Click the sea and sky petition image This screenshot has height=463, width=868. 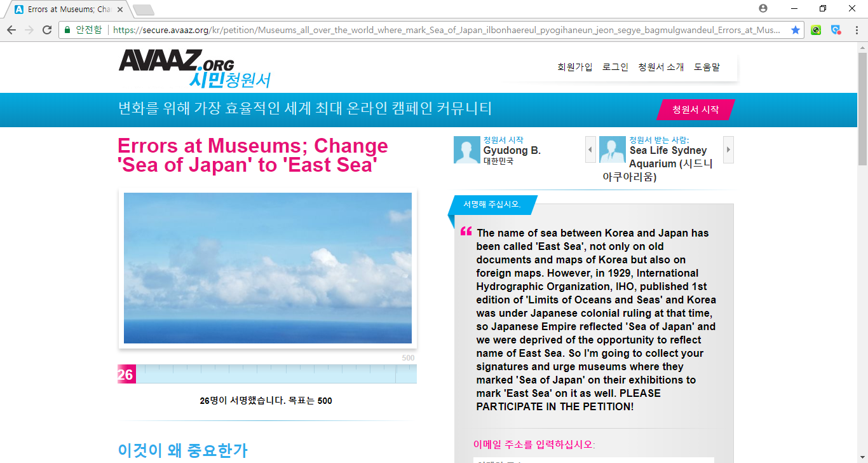point(268,268)
